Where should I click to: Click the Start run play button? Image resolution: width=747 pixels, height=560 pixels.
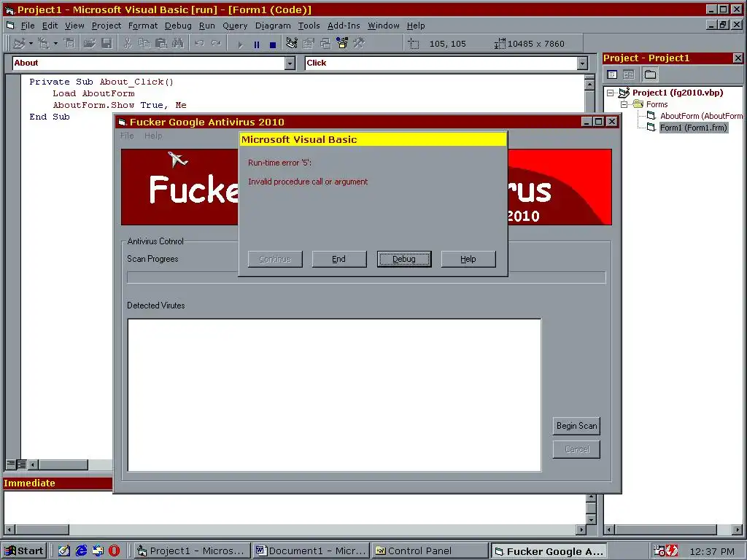(240, 44)
